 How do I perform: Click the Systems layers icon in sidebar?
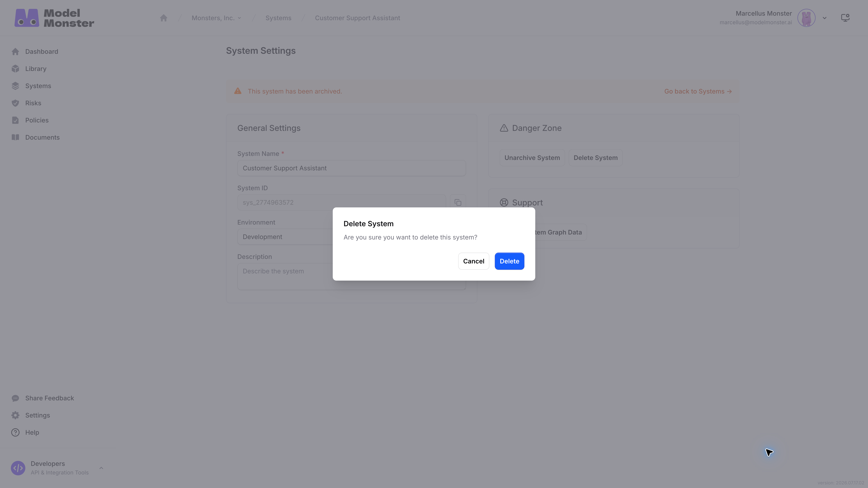pyautogui.click(x=15, y=86)
